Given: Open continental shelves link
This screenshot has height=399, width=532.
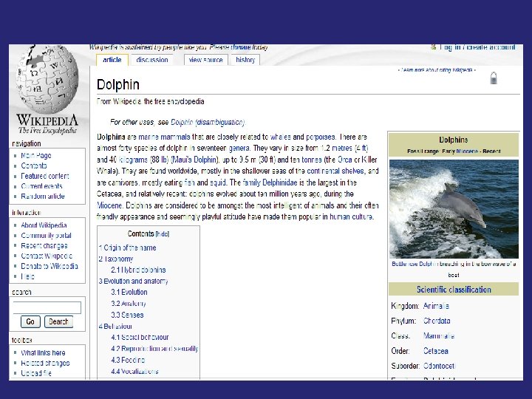Looking at the screenshot, I should 336,171.
